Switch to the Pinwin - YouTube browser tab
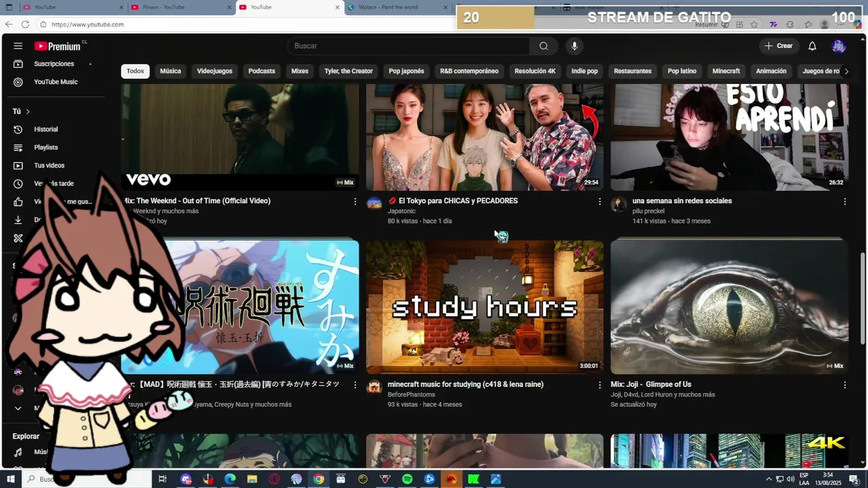 click(x=180, y=7)
